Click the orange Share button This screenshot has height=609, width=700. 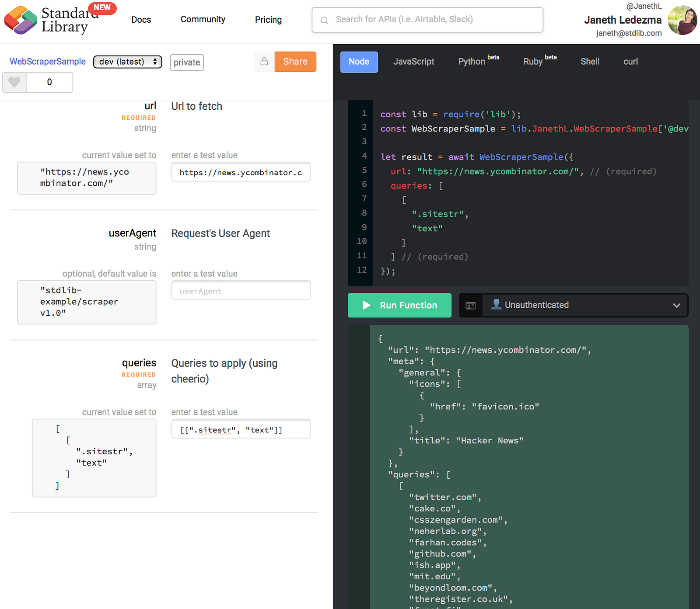click(295, 62)
